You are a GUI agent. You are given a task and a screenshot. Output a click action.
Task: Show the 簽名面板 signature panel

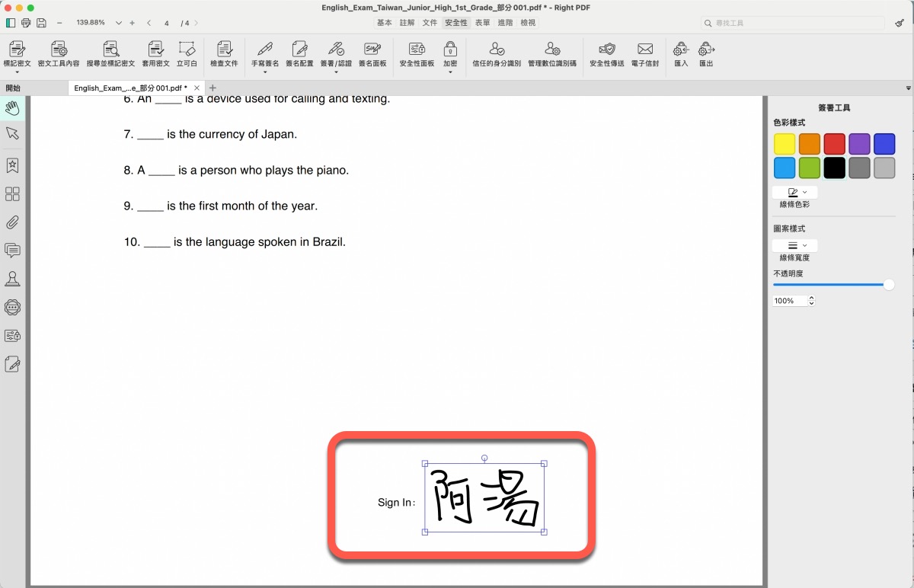tap(372, 53)
